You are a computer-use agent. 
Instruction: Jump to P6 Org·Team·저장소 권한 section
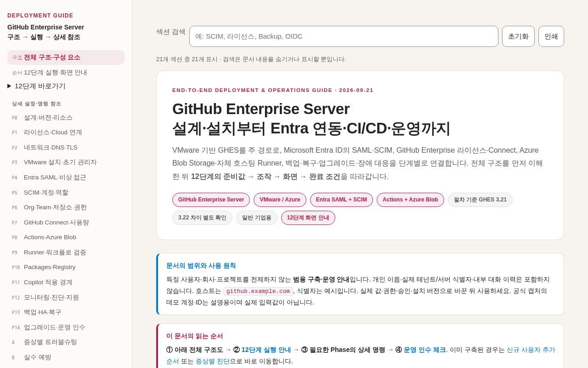click(66, 207)
